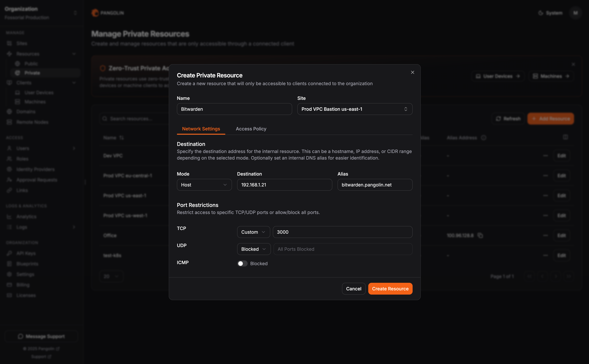Image resolution: width=589 pixels, height=364 pixels.
Task: Click the Pangolin logo icon
Action: [x=95, y=13]
